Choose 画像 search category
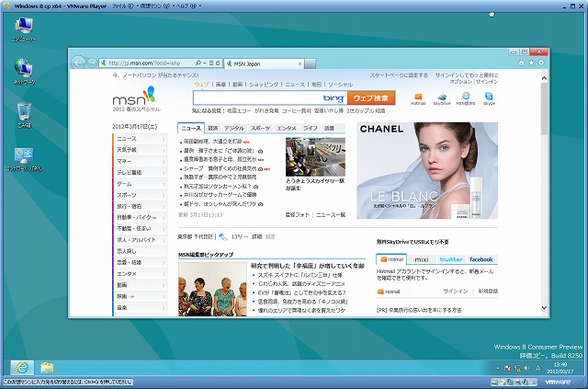The height and width of the screenshot is (389, 588). coord(220,85)
